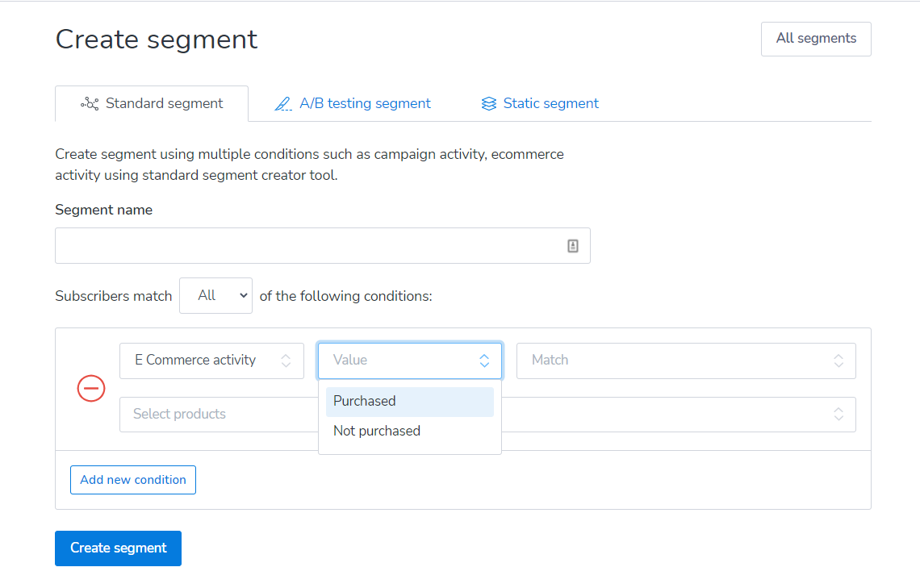Click the E Commerce activity chevron arrows
Screen dimensions: 920x588
[x=286, y=361]
